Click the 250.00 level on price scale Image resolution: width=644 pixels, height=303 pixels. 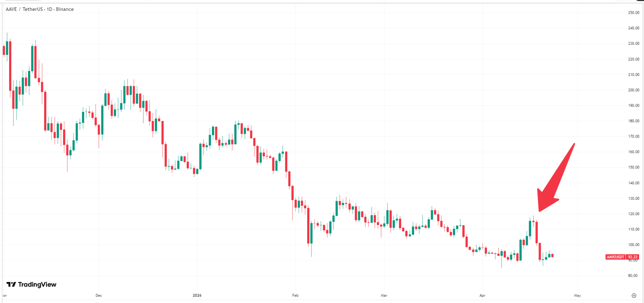[633, 13]
